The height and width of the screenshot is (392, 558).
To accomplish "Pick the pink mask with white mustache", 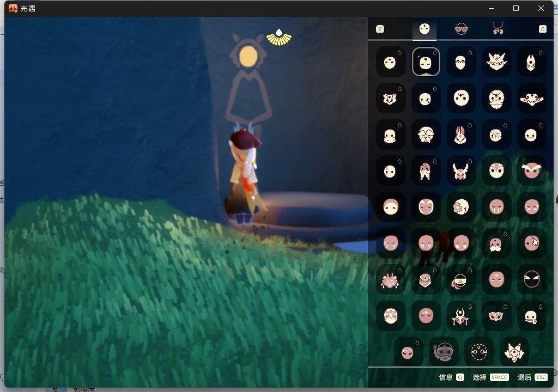I will pyautogui.click(x=496, y=243).
